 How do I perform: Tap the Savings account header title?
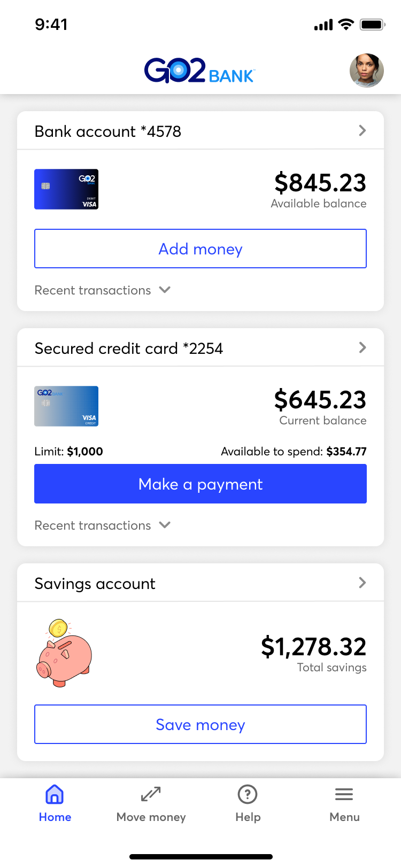pyautogui.click(x=95, y=584)
